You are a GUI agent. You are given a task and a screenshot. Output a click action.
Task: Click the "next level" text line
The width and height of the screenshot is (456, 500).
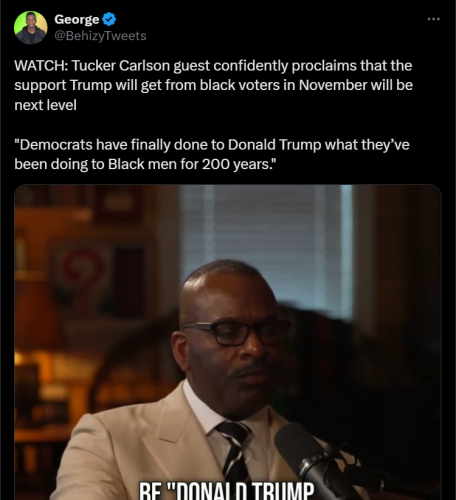46,105
